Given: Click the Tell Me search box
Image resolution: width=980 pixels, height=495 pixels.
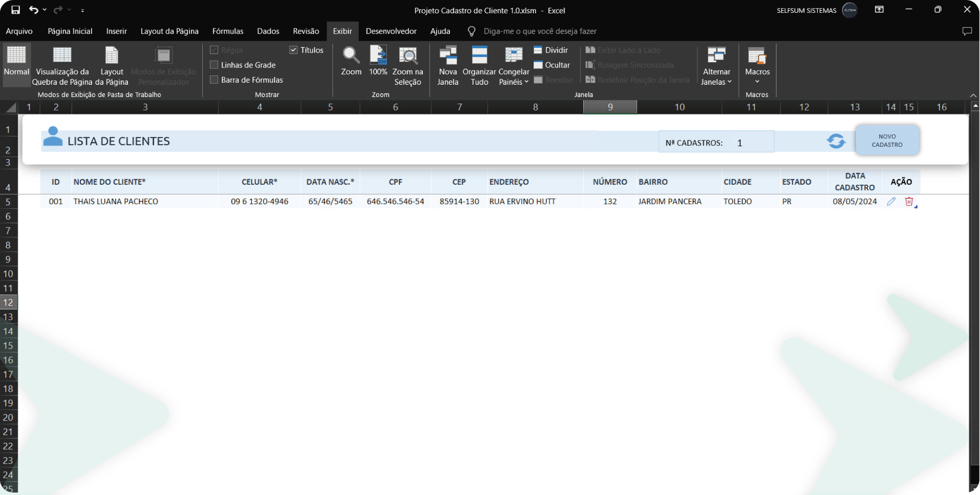Looking at the screenshot, I should click(x=540, y=31).
